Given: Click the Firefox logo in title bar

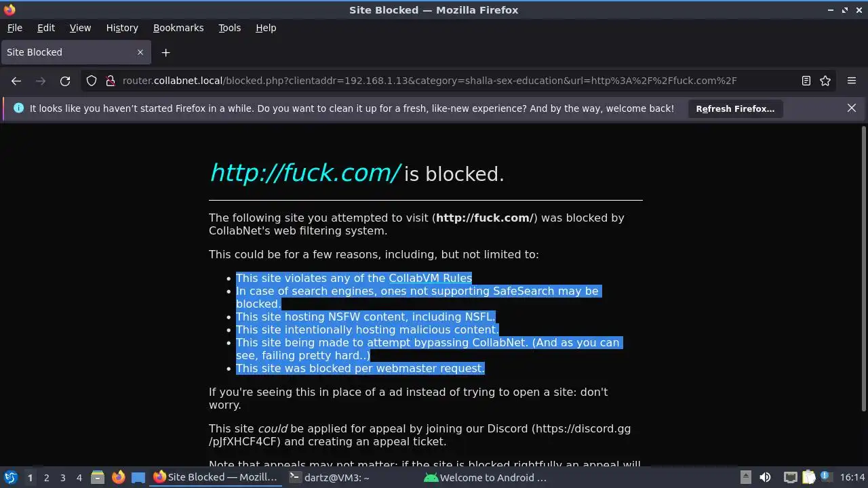Looking at the screenshot, I should click(x=9, y=9).
